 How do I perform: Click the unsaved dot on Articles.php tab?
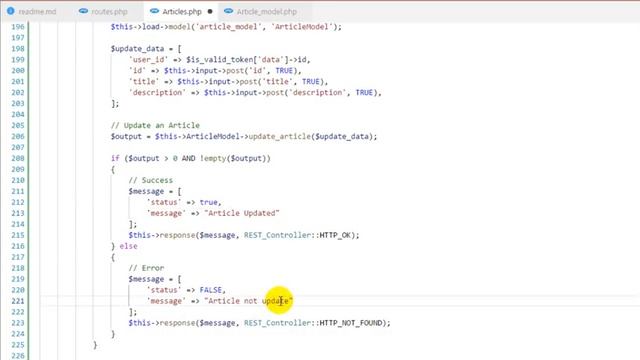point(210,11)
